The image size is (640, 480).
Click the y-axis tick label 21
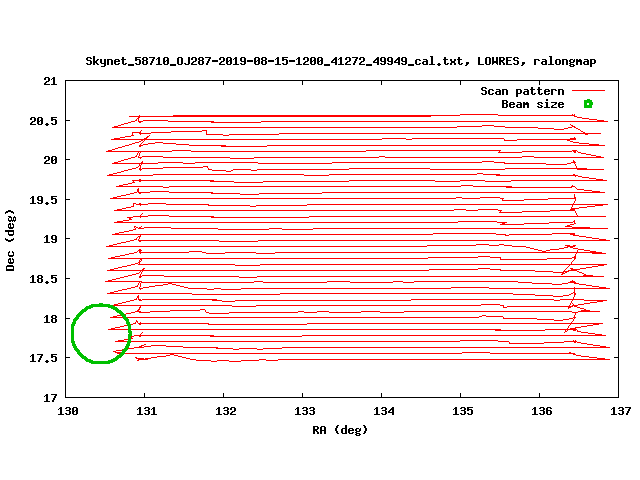(x=51, y=81)
